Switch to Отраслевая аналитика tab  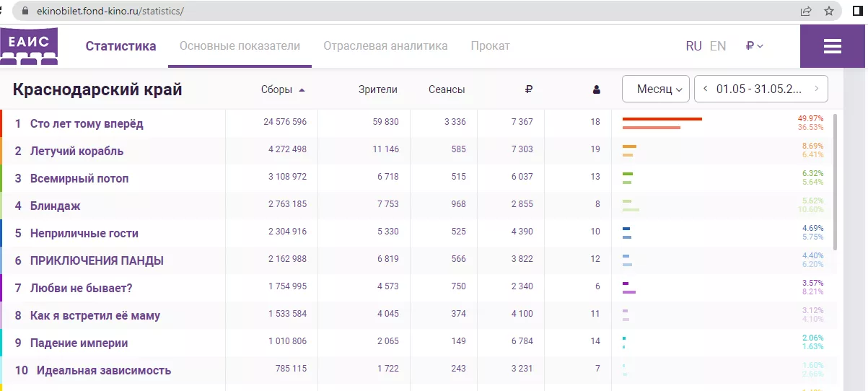point(385,46)
